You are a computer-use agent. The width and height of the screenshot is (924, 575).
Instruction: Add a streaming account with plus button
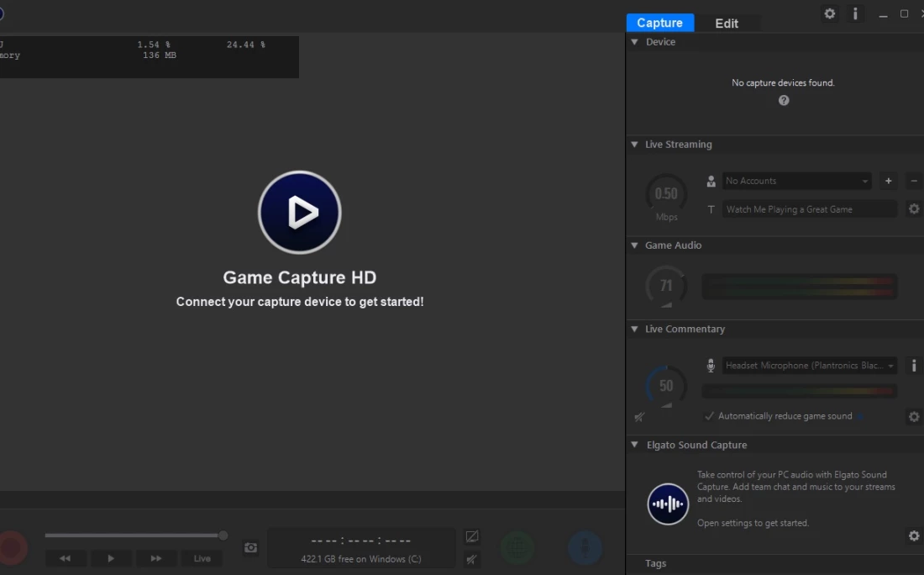point(888,181)
